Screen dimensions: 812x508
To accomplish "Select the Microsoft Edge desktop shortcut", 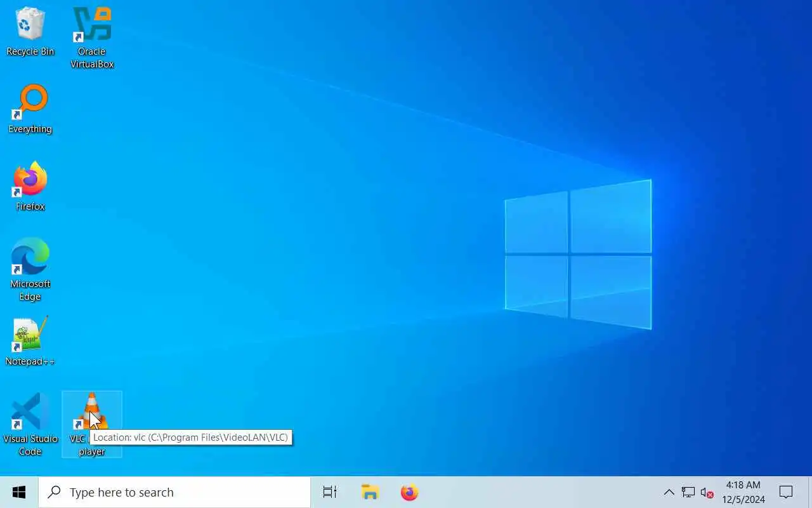I will pos(30,270).
